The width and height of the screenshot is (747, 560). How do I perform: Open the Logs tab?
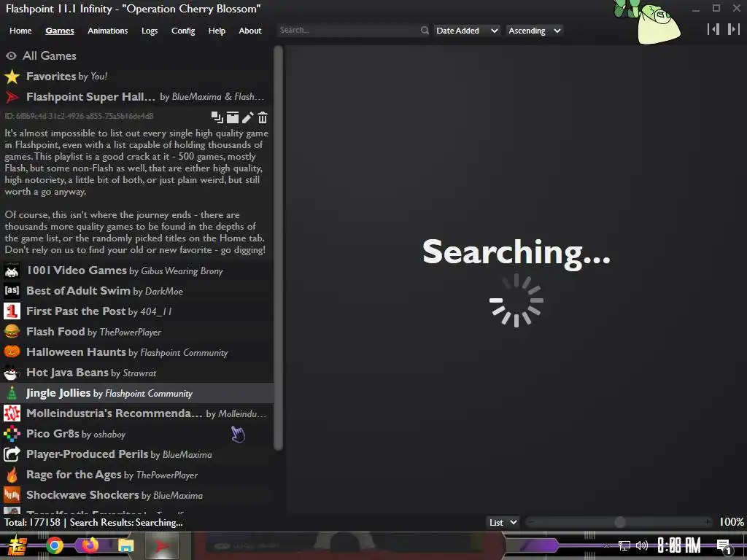point(150,31)
